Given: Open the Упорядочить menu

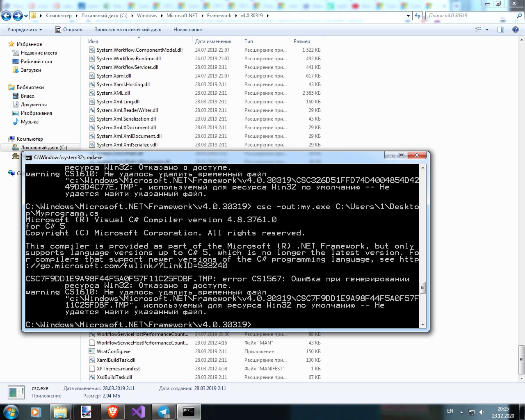Looking at the screenshot, I should [25, 30].
